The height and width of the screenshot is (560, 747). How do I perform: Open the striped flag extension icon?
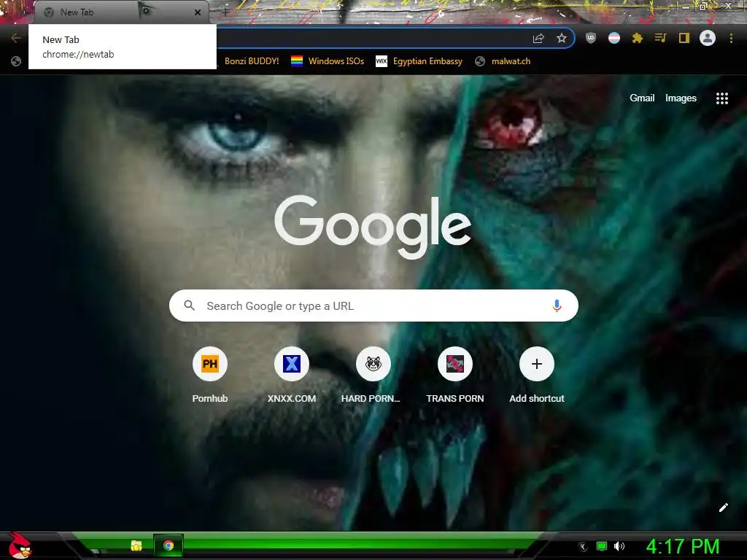(614, 38)
